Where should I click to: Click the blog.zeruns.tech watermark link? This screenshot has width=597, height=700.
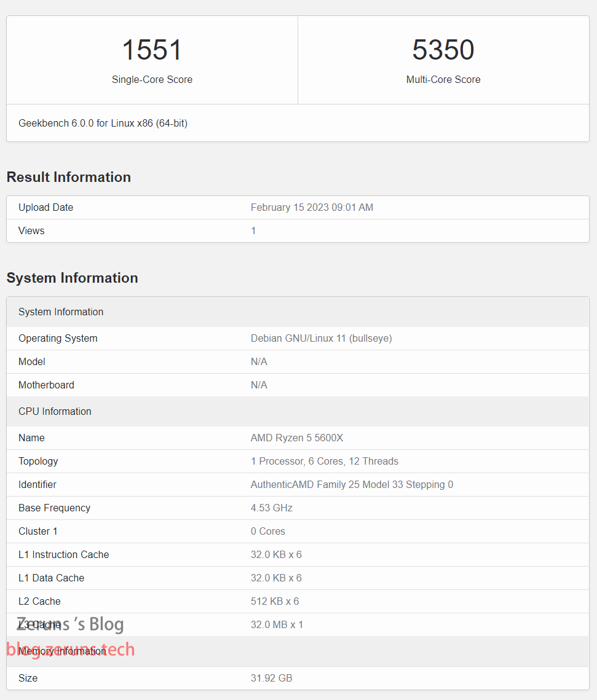pyautogui.click(x=70, y=650)
